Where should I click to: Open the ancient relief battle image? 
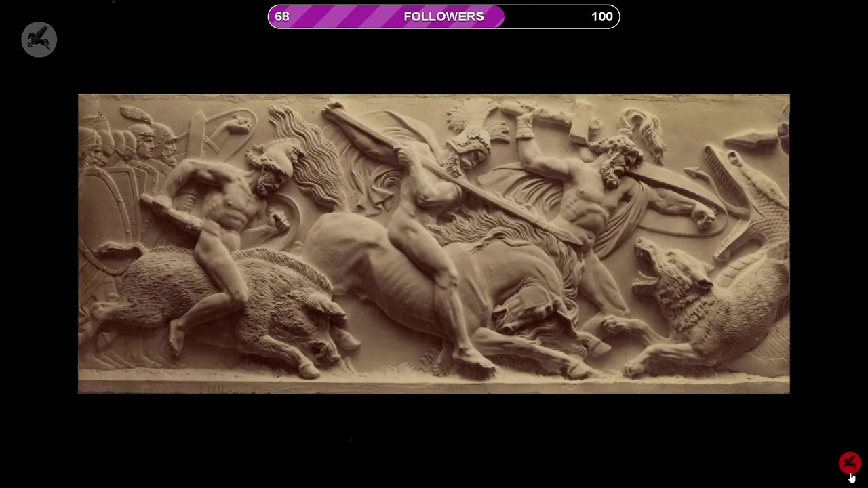(434, 244)
